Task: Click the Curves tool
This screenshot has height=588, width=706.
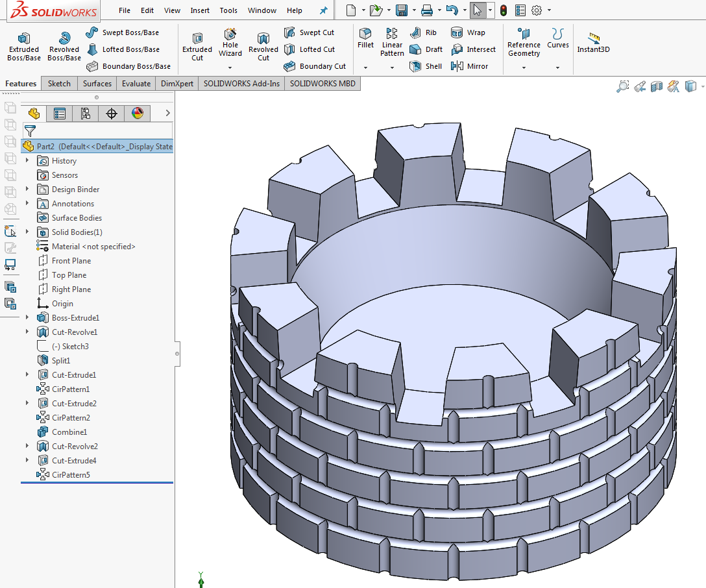Action: click(558, 38)
